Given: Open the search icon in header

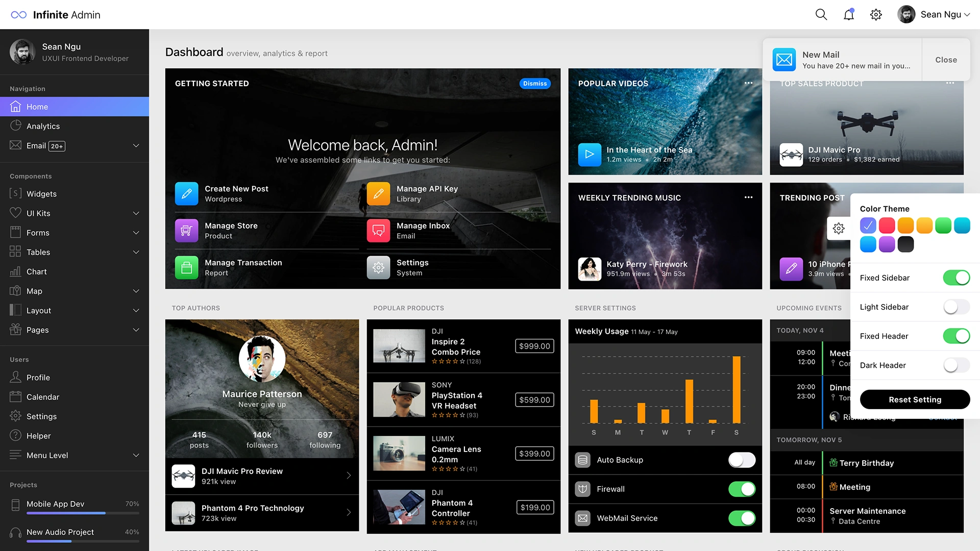Looking at the screenshot, I should [821, 14].
